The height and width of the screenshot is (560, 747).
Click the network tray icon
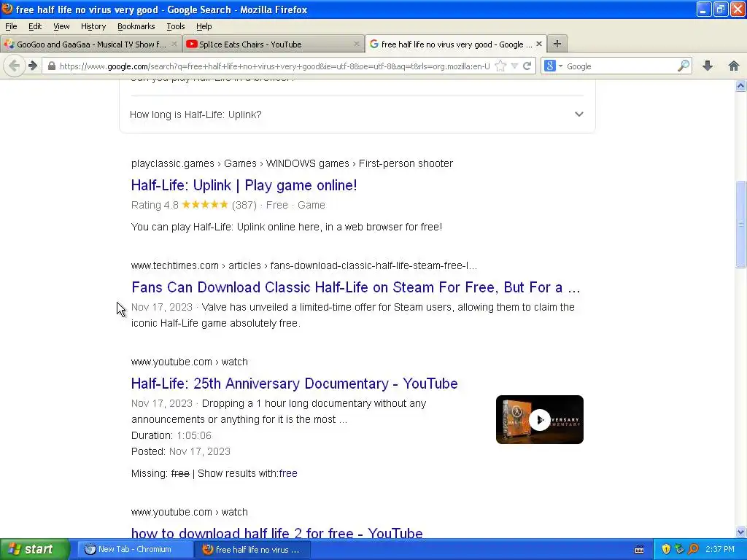pyautogui.click(x=679, y=549)
